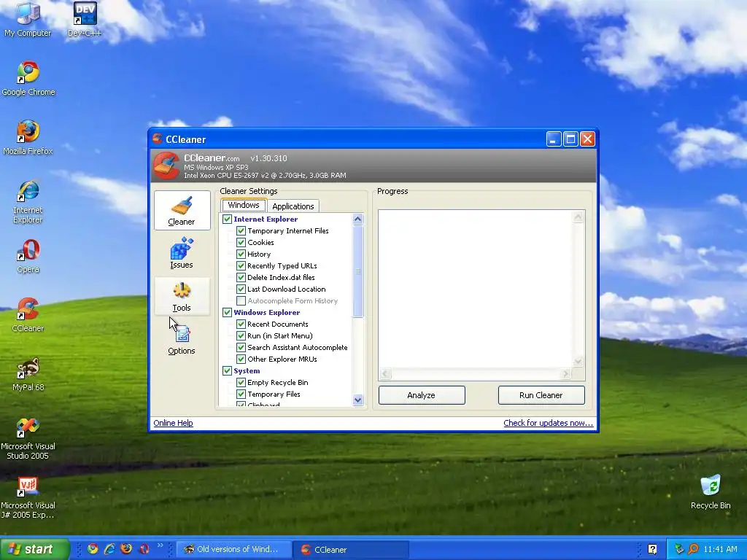Open the Online Help link
The width and height of the screenshot is (747, 560).
(x=174, y=423)
